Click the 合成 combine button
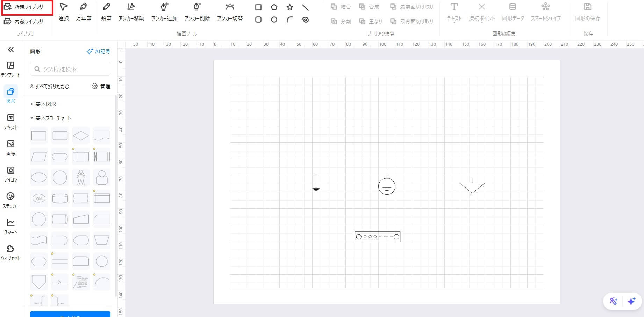This screenshot has height=317, width=644. (369, 7)
